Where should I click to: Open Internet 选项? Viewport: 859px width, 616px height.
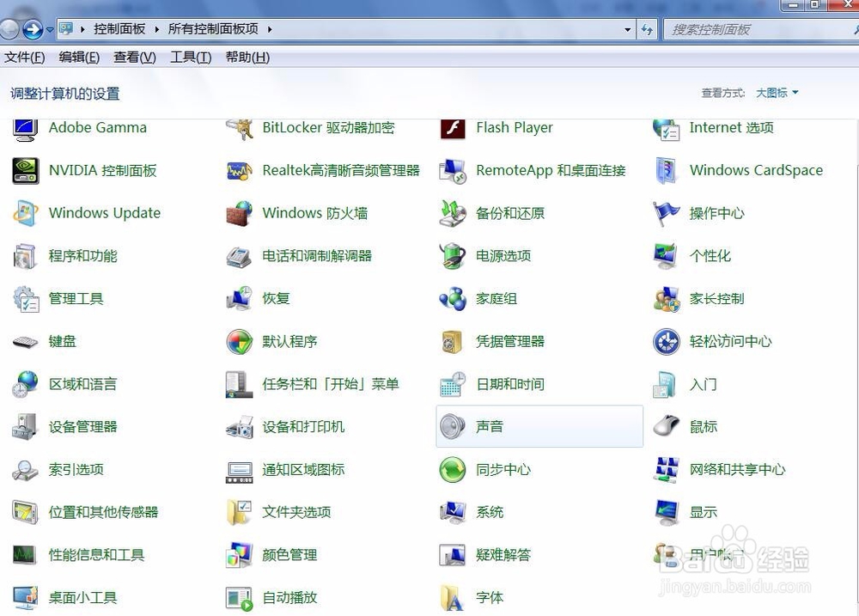[x=732, y=127]
